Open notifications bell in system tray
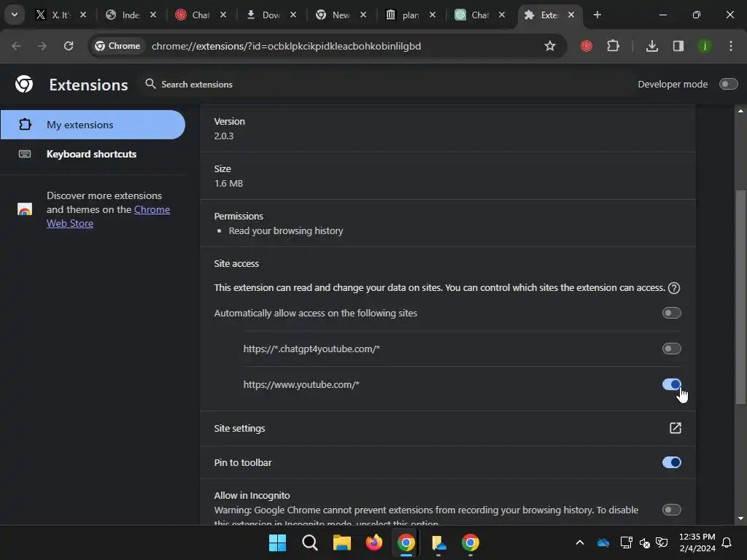The width and height of the screenshot is (747, 560). (x=727, y=542)
